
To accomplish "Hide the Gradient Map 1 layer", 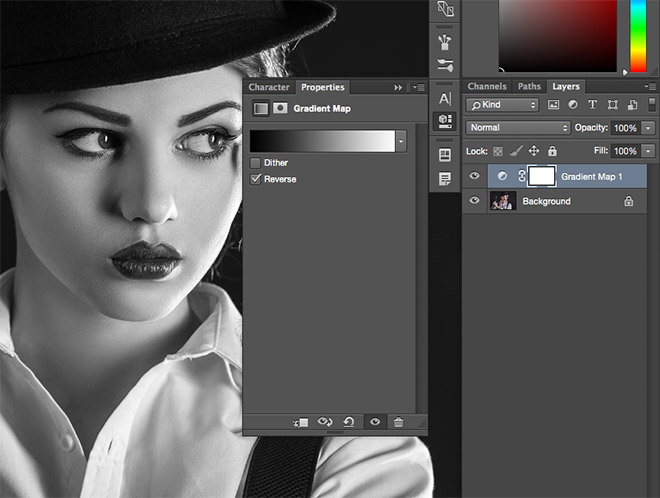I will pos(475,176).
